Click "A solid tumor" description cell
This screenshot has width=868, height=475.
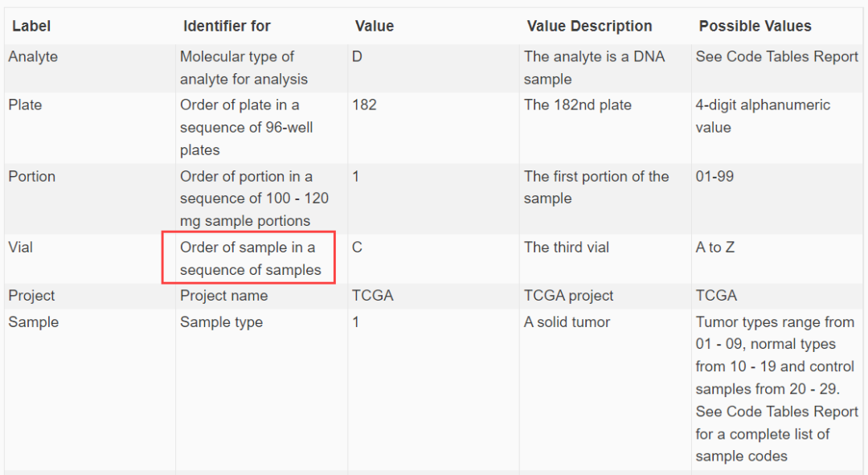[x=567, y=322]
